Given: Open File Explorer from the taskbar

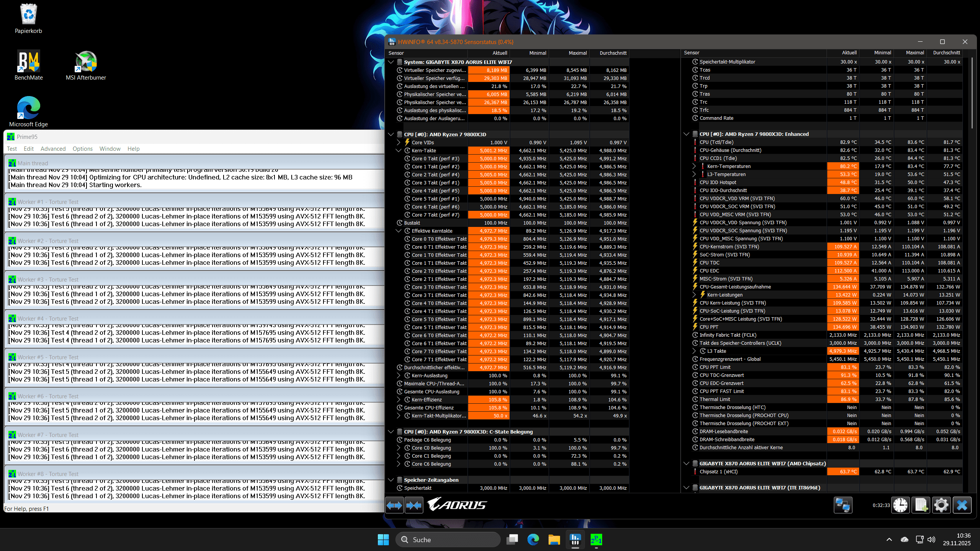Looking at the screenshot, I should pos(554,540).
